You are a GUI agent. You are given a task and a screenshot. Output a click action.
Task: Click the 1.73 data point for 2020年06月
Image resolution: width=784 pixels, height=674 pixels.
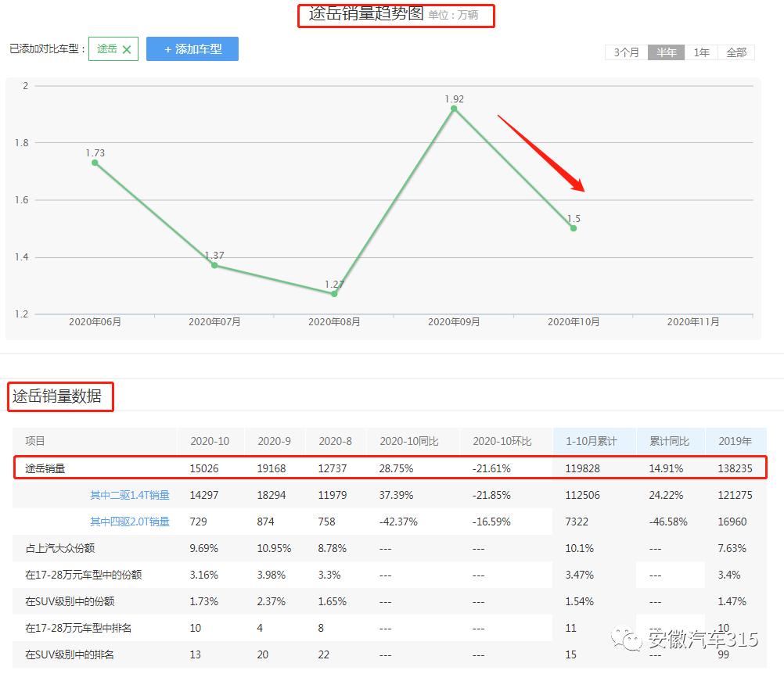coord(95,163)
